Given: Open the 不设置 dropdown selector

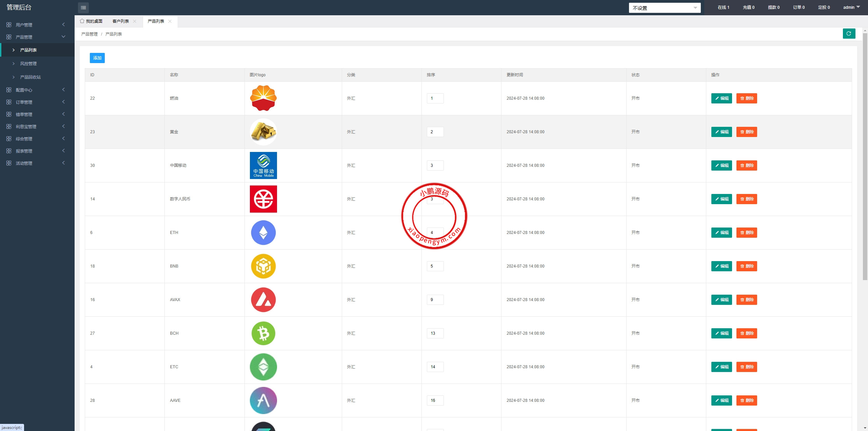Looking at the screenshot, I should 664,8.
